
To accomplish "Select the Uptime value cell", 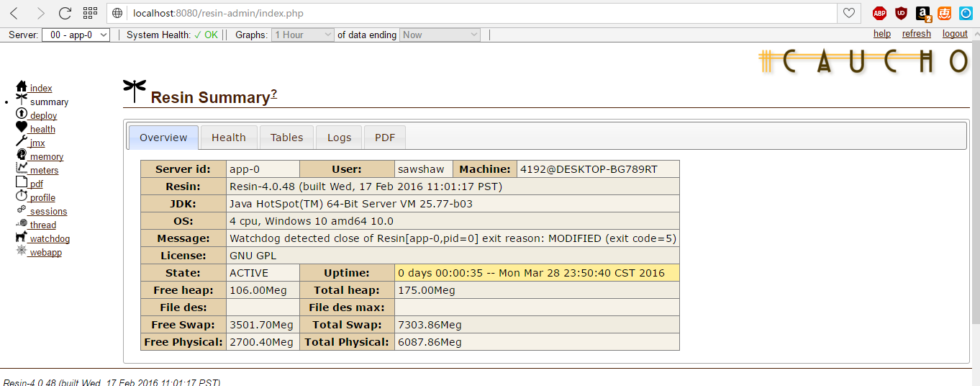I will pyautogui.click(x=537, y=273).
